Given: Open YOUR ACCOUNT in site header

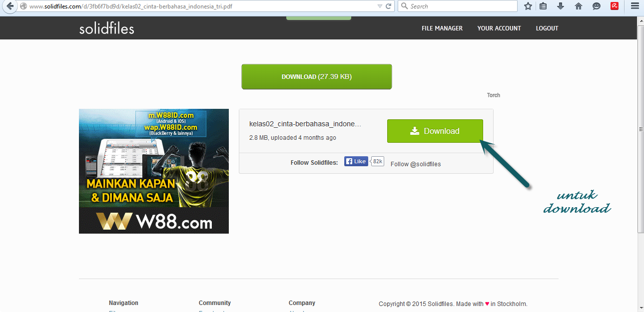Looking at the screenshot, I should (499, 28).
